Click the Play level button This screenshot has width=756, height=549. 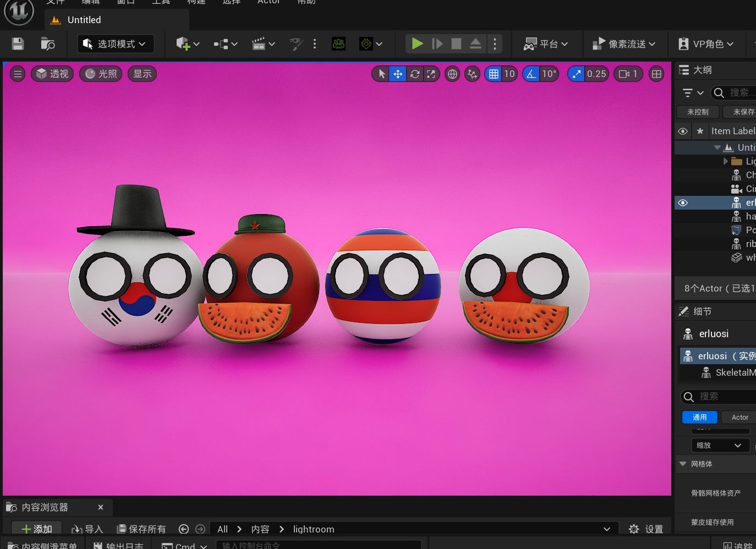tap(417, 44)
